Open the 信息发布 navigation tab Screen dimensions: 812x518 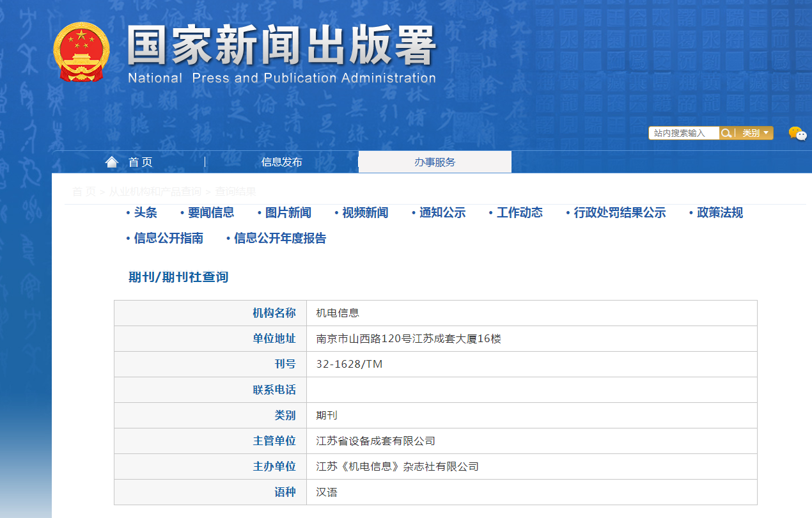coord(281,162)
